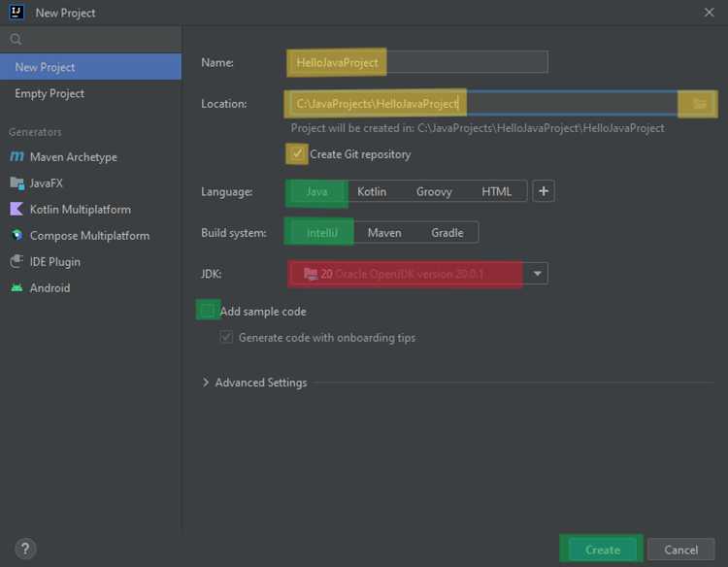Choose Kotlin as the language
728x567 pixels.
(372, 191)
